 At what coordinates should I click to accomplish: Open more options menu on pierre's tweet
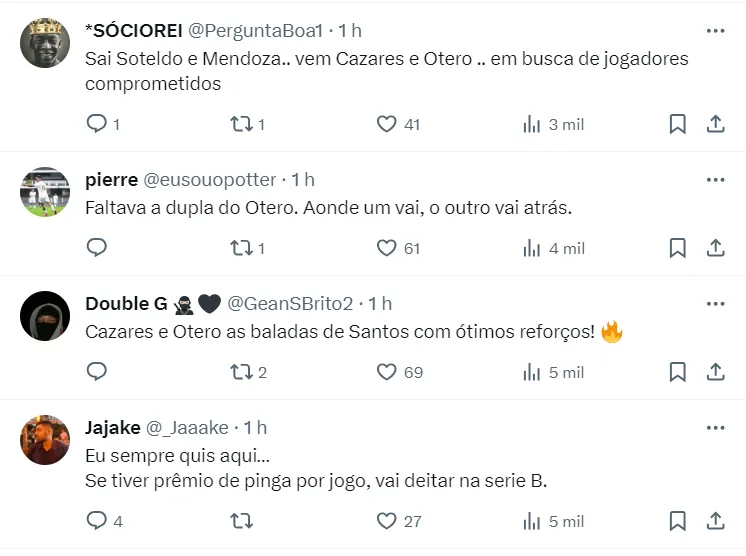[x=715, y=180]
